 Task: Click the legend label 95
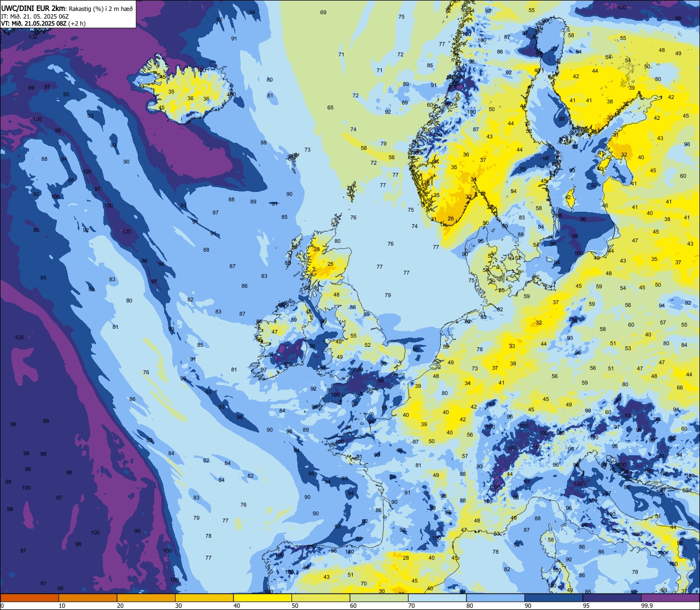(586, 606)
